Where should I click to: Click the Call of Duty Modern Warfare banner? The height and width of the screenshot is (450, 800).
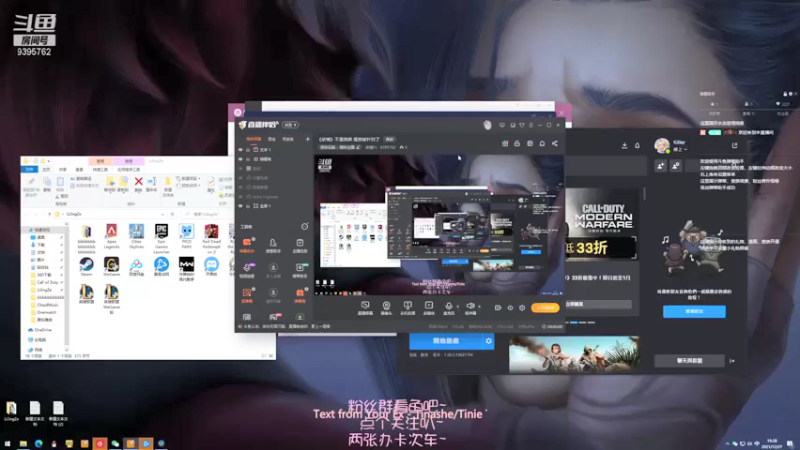(x=602, y=224)
